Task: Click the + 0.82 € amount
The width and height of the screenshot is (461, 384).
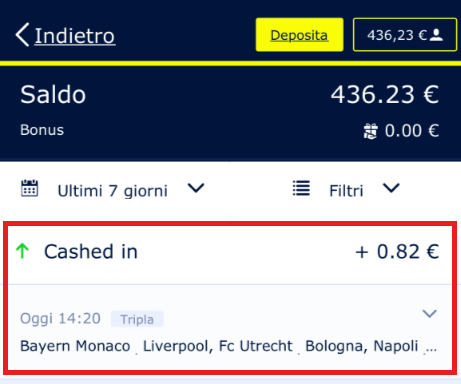Action: click(x=397, y=252)
